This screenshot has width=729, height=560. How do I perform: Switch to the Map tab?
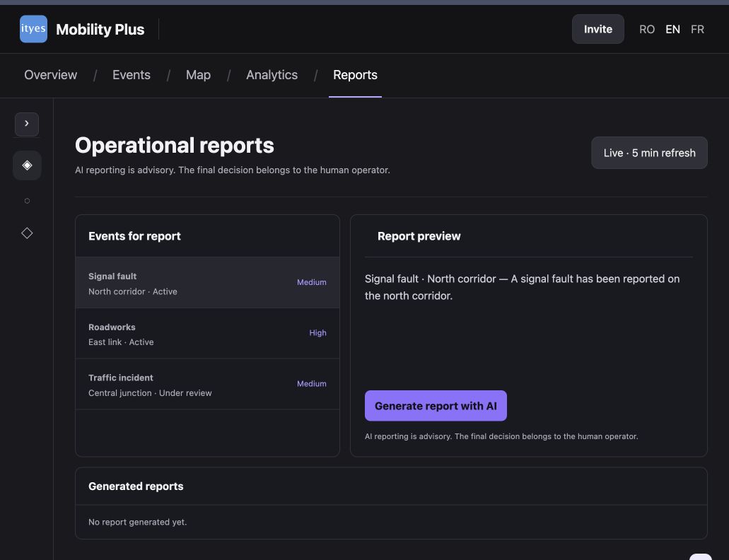[x=198, y=75]
